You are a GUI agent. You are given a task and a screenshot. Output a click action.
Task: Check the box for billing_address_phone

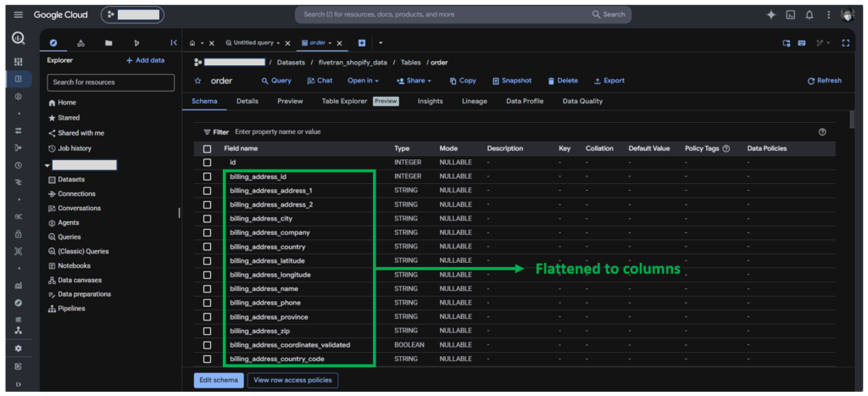coord(207,303)
